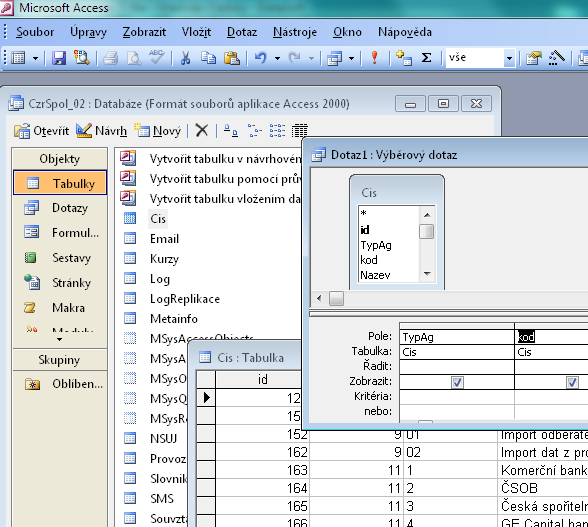Open the Nástroje menu

pyautogui.click(x=295, y=32)
